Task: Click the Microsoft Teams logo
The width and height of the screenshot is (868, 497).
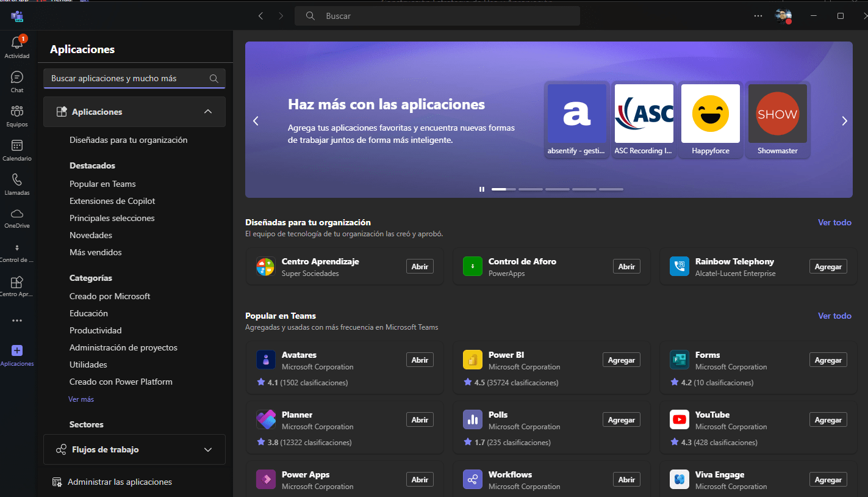Action: point(17,16)
